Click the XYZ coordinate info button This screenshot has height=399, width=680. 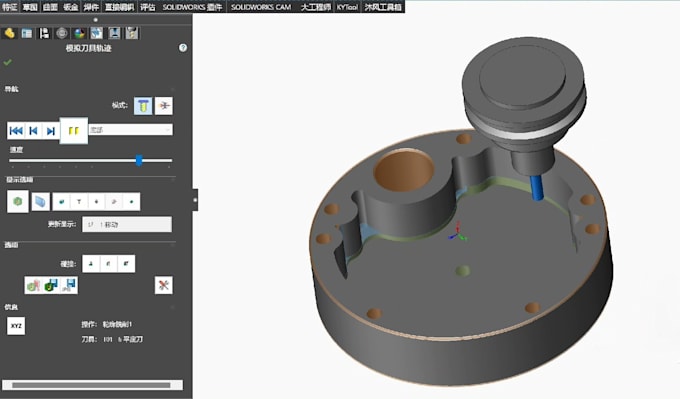point(16,326)
